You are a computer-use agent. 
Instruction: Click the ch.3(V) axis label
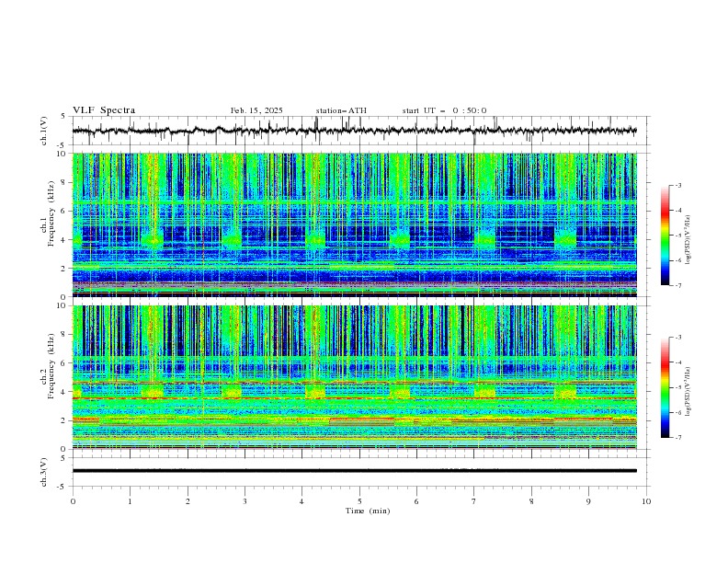pyautogui.click(x=44, y=472)
